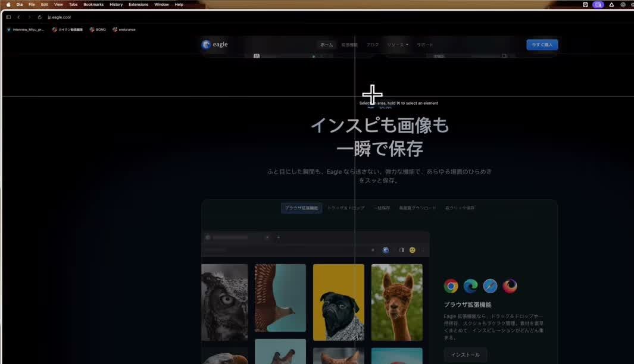Click the Firefox browser icon
634x364 pixels.
point(510,286)
